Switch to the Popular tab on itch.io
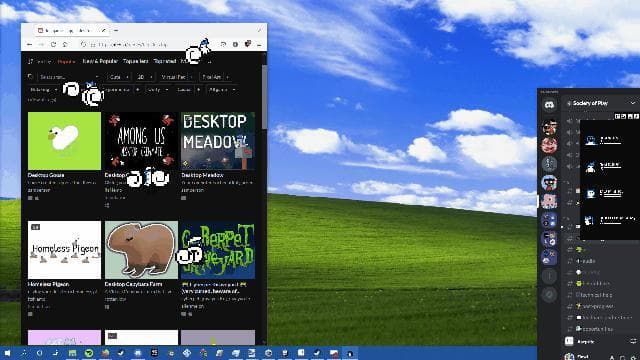 (x=67, y=61)
